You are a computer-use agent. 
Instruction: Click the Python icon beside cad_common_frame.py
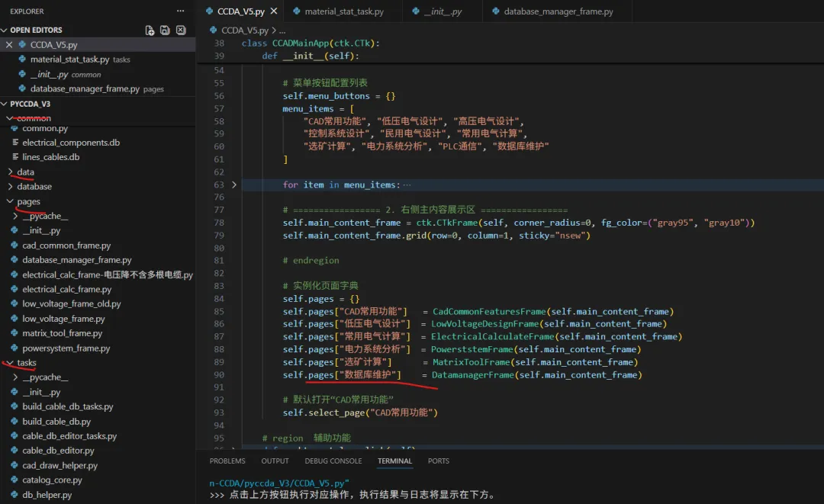[x=14, y=246]
